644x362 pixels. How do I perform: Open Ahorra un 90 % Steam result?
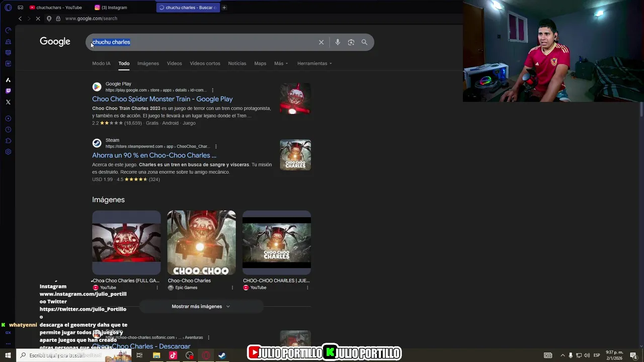coord(154,155)
